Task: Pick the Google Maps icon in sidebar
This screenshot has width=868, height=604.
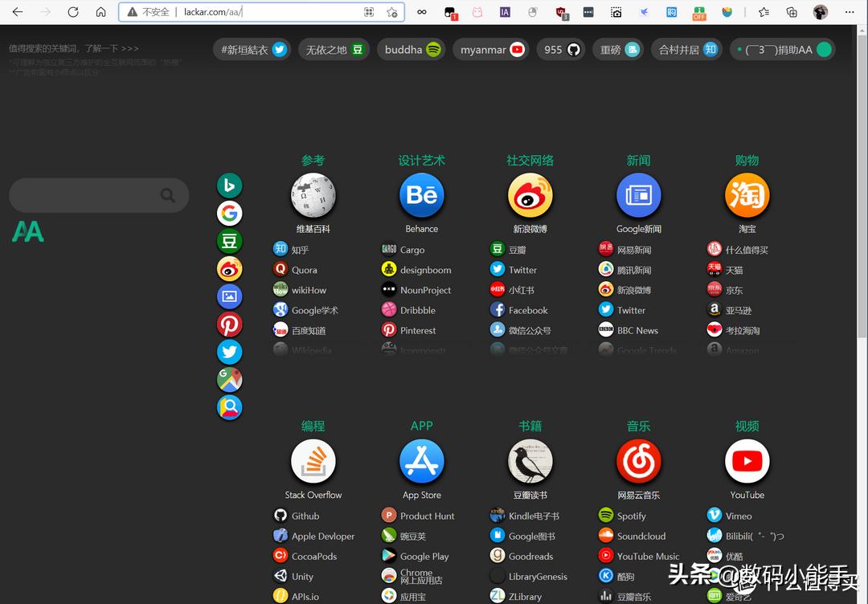Action: pyautogui.click(x=229, y=379)
